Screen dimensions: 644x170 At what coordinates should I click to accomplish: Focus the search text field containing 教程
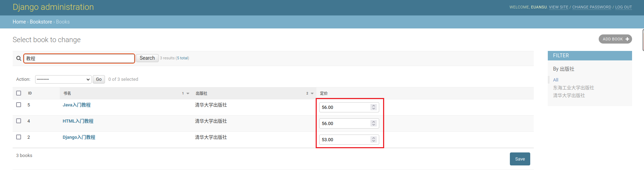[x=79, y=58]
